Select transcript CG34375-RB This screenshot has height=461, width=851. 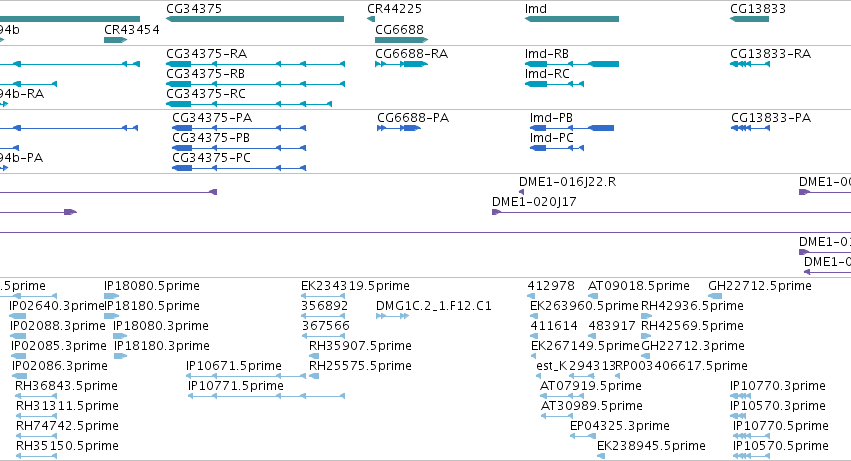[x=255, y=84]
